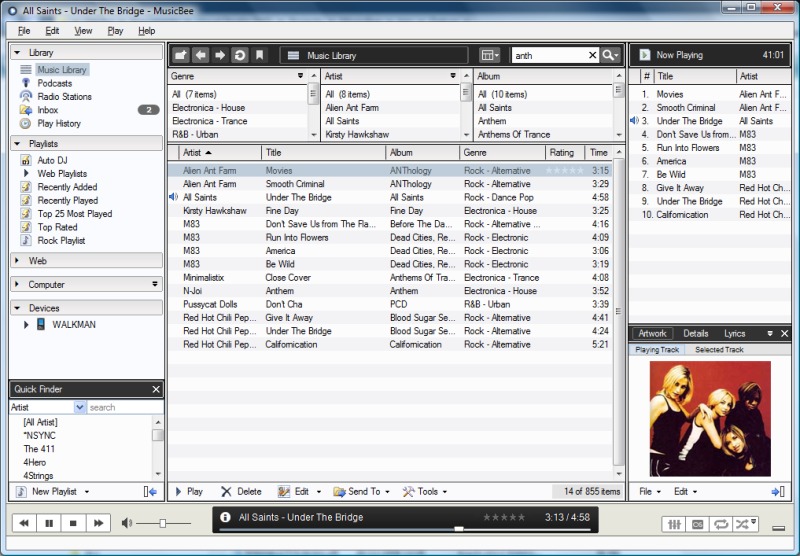Switch to the Lyrics tab
The width and height of the screenshot is (800, 556).
pos(734,334)
